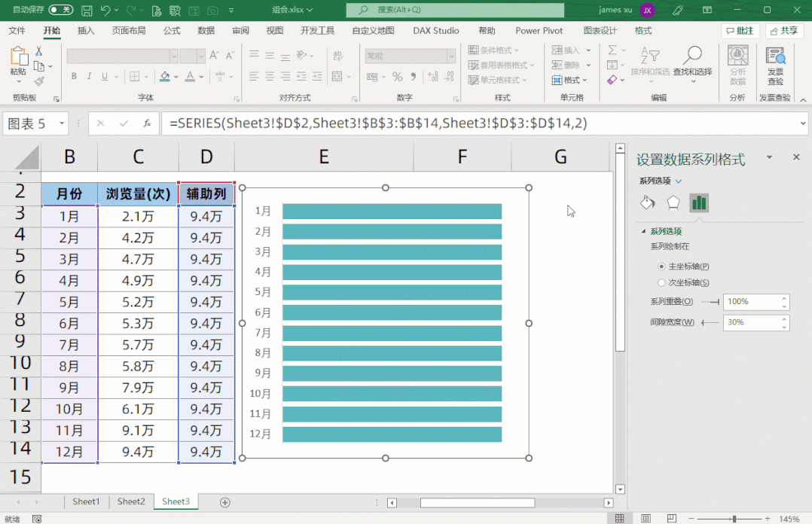
Task: Open Cell Styles dropdown
Action: [x=497, y=81]
